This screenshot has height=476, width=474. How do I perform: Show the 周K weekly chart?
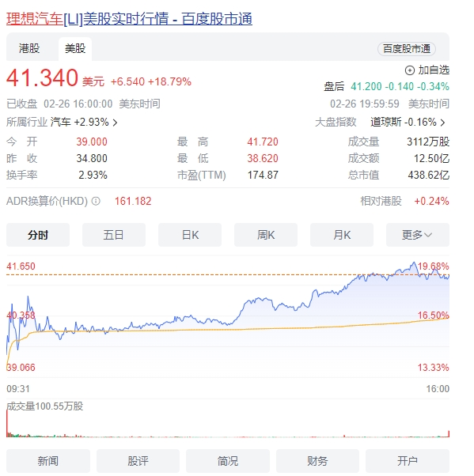point(266,235)
